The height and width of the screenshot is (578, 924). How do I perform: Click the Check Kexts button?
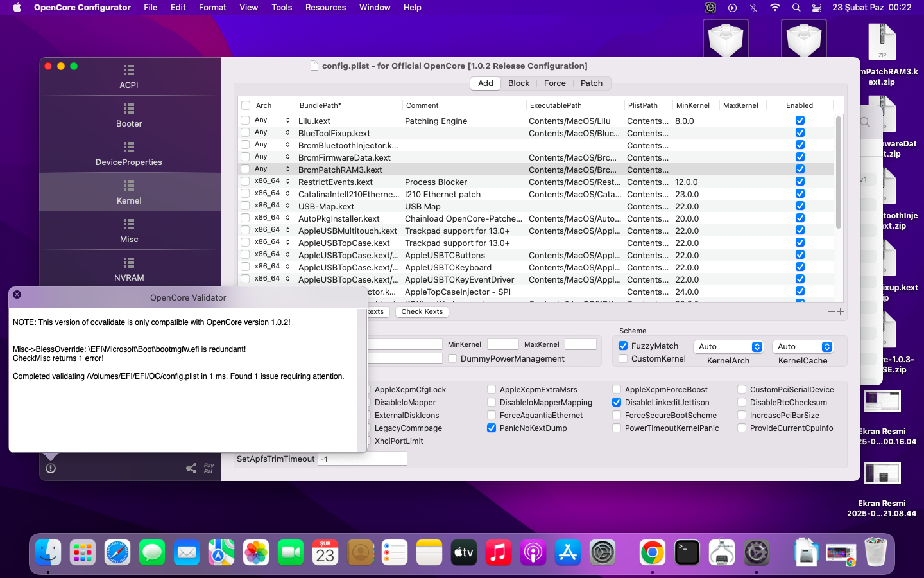click(422, 312)
